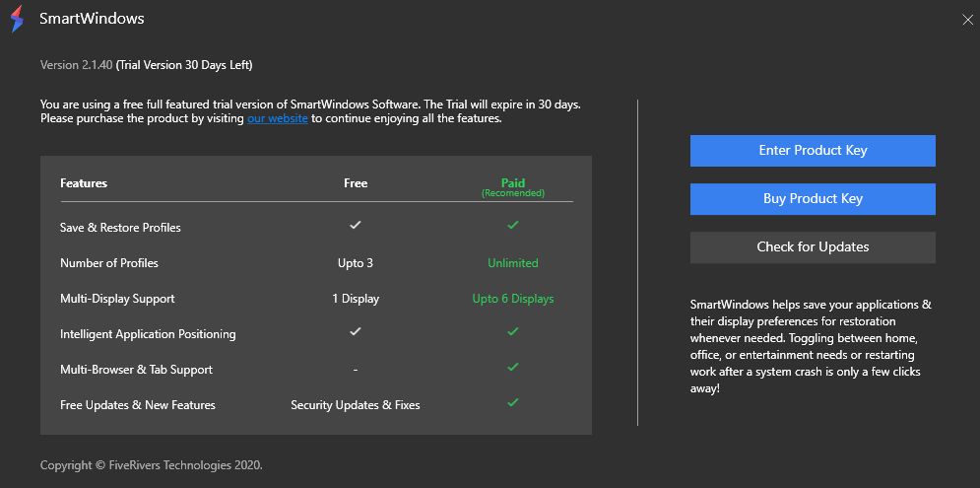
Task: Select the 'Number of Profiles' row label
Action: click(x=109, y=263)
